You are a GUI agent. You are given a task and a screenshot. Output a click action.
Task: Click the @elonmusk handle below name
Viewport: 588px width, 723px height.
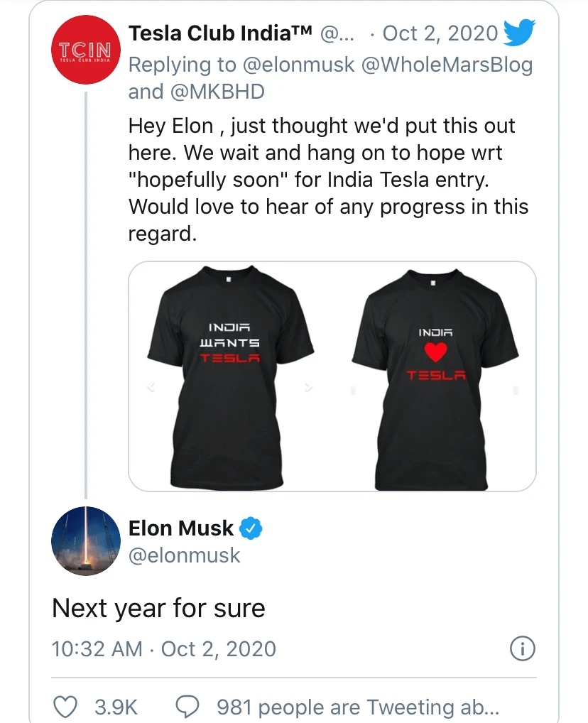pyautogui.click(x=184, y=555)
